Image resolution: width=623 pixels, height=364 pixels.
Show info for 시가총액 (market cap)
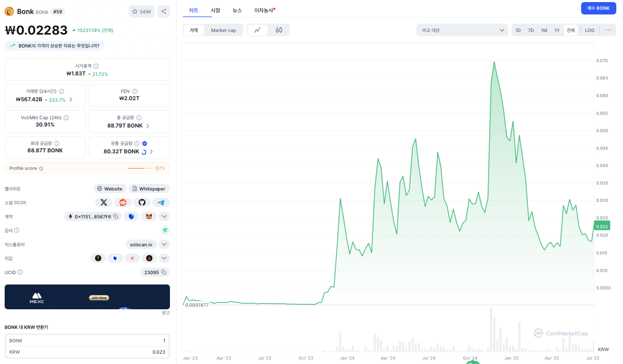click(96, 66)
